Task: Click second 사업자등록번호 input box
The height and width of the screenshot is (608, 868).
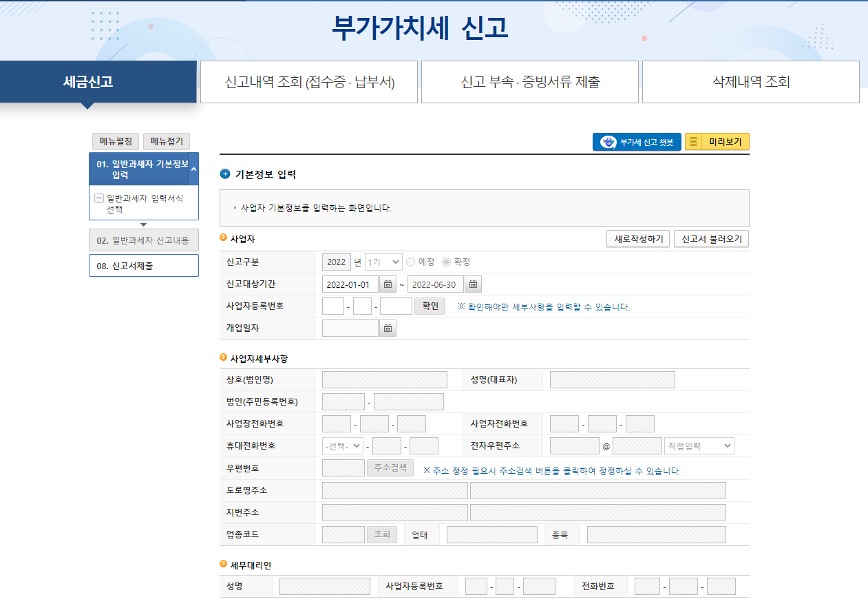Action: pyautogui.click(x=362, y=306)
